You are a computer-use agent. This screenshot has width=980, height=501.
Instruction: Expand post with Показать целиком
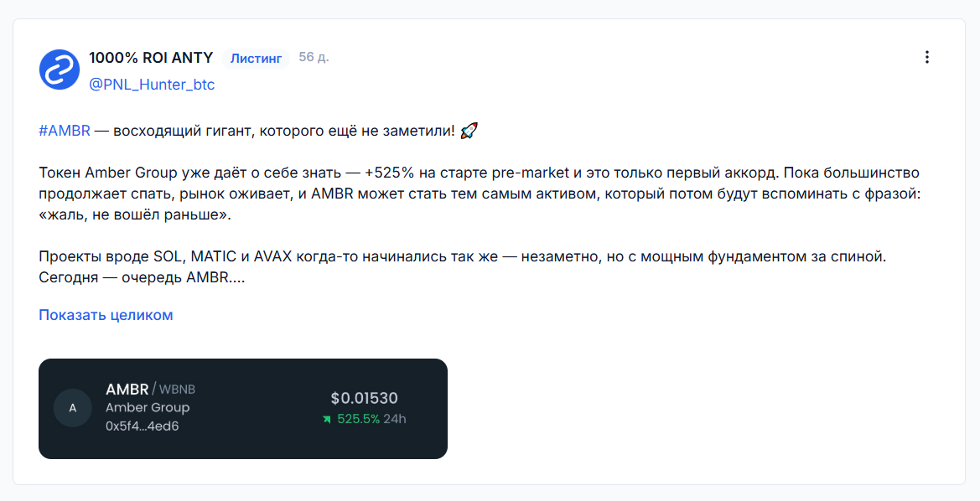(106, 315)
